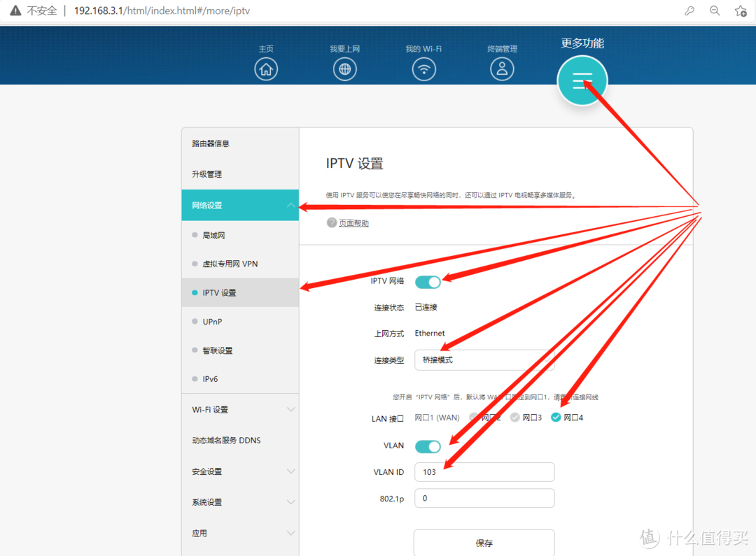Image resolution: width=756 pixels, height=556 pixels.
Task: Expand the Wi-Fi 设置 section
Action: [240, 410]
